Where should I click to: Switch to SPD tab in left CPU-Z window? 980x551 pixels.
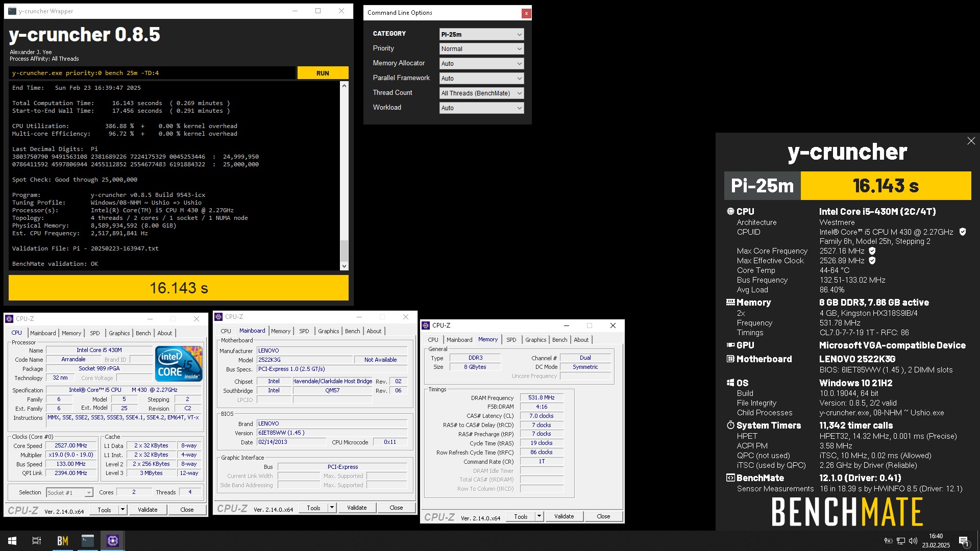point(95,333)
